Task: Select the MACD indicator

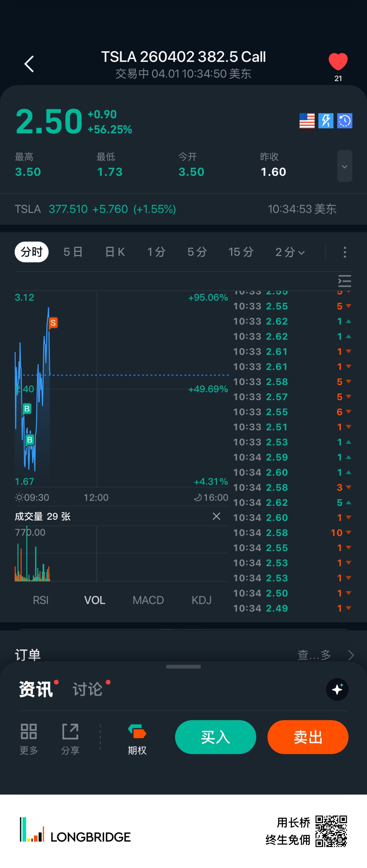Action: coord(148,600)
